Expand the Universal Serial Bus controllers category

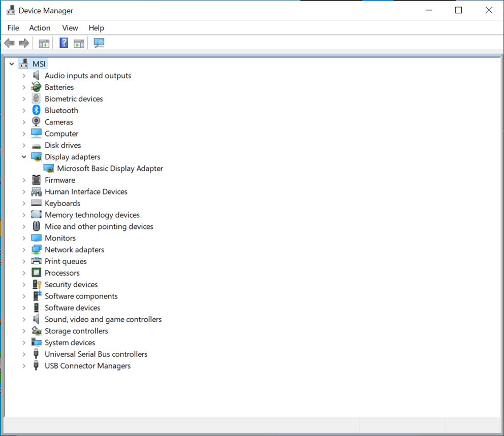coord(24,354)
